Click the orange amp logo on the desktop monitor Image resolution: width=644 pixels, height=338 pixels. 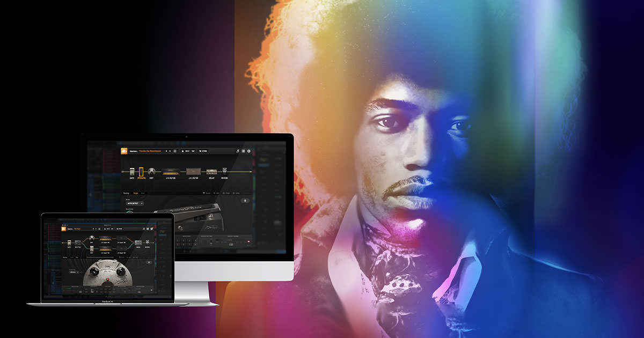pos(124,151)
